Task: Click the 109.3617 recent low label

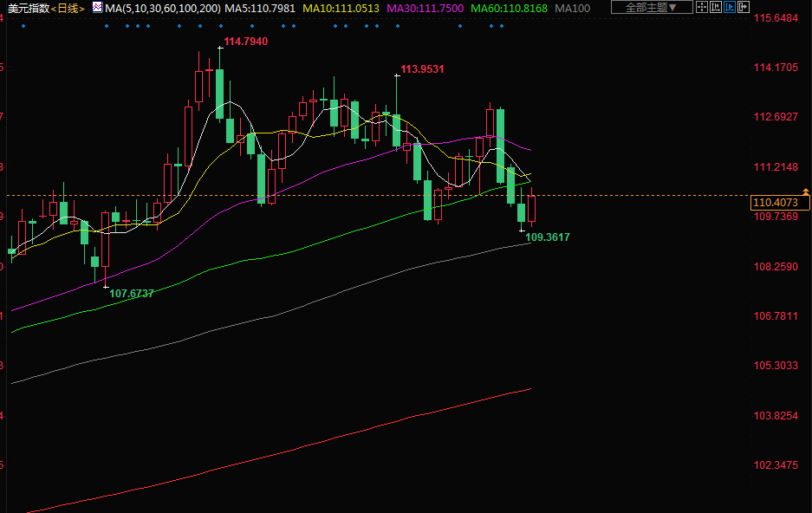Action: (548, 237)
